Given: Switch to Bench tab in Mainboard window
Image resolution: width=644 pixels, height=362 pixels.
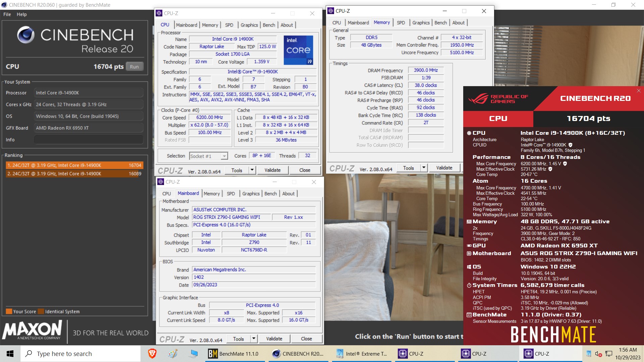Looking at the screenshot, I should (271, 194).
